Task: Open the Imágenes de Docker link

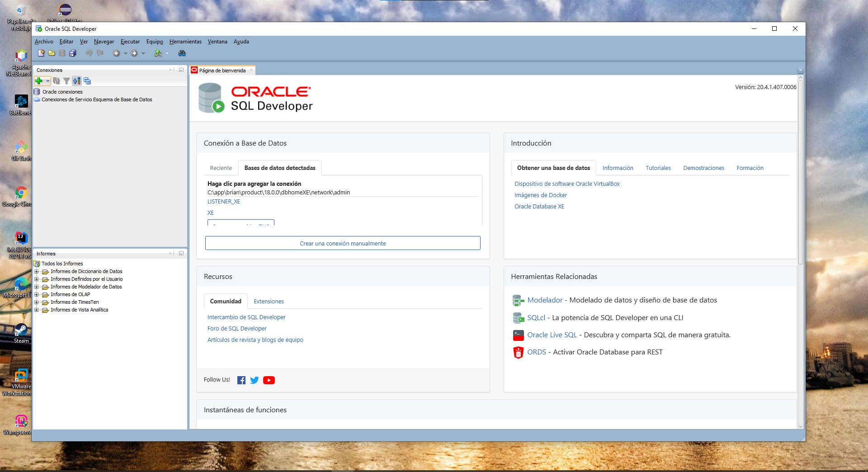Action: pyautogui.click(x=541, y=195)
